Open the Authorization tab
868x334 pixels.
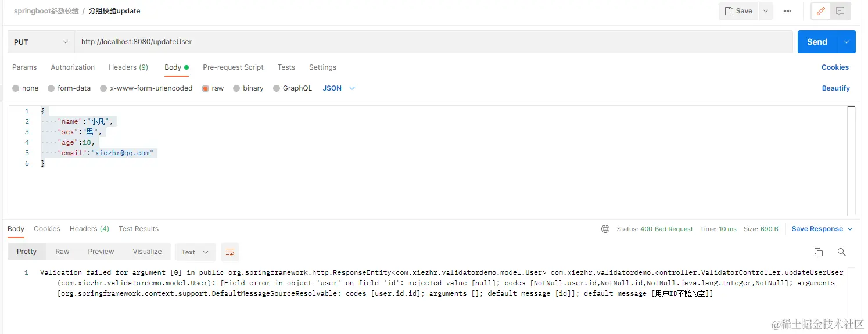point(73,67)
